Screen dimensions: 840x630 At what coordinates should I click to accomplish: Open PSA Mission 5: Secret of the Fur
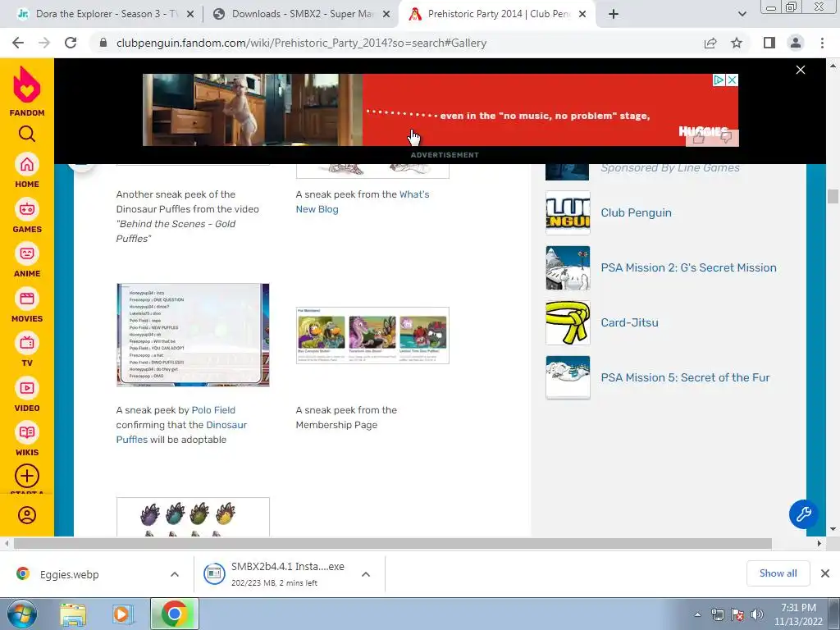tap(685, 377)
